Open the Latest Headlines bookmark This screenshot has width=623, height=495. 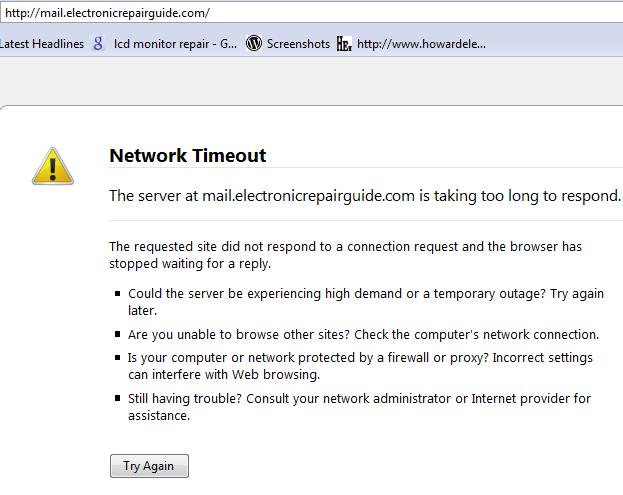(42, 43)
